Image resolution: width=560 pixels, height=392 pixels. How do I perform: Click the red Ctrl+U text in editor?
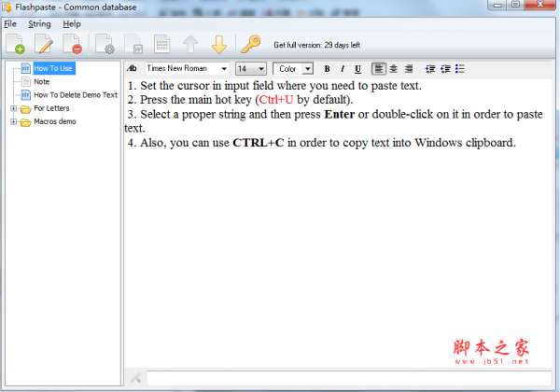point(276,100)
